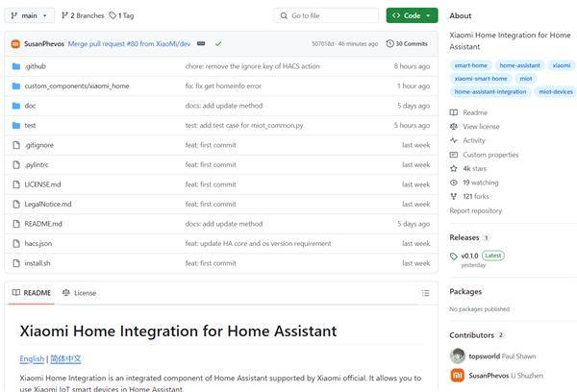Open the test folder
577x392 pixels.
pos(30,126)
